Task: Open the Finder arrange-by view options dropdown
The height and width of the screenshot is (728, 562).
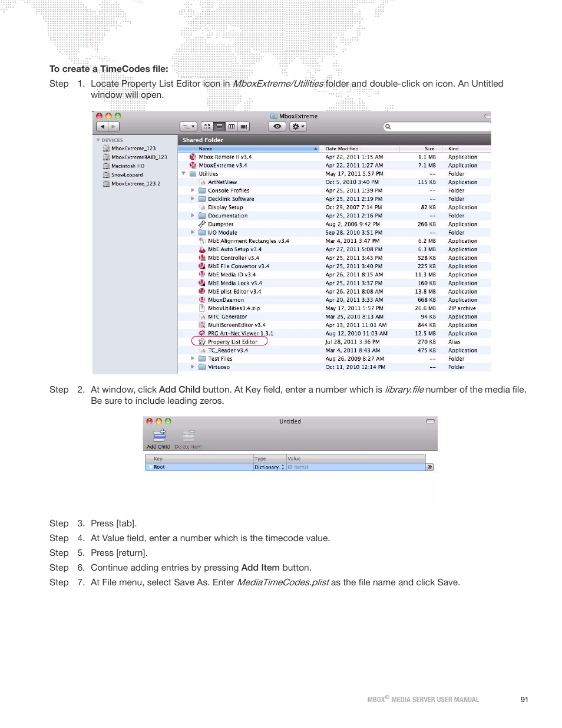Action: (188, 127)
